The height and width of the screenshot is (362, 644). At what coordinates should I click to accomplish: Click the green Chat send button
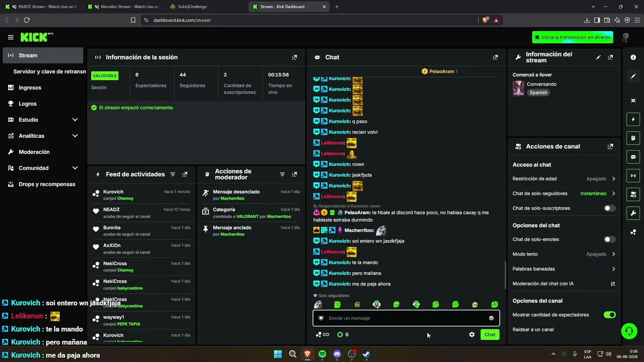pyautogui.click(x=490, y=334)
